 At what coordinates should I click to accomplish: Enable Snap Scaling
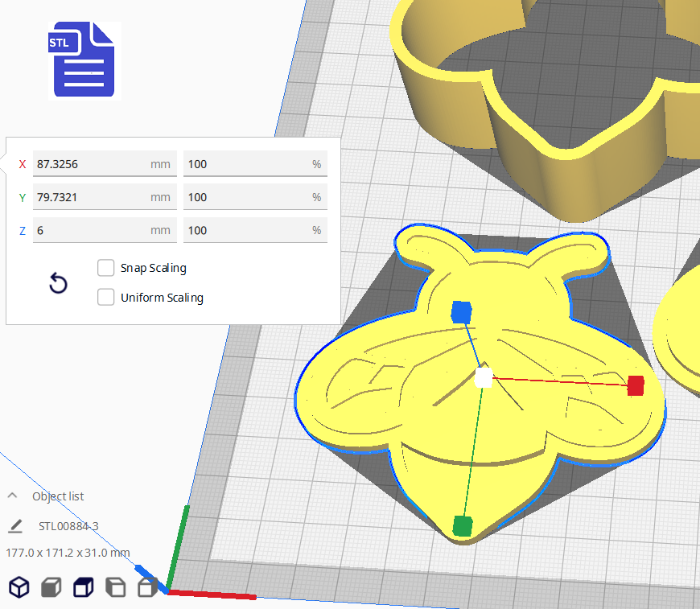click(105, 267)
